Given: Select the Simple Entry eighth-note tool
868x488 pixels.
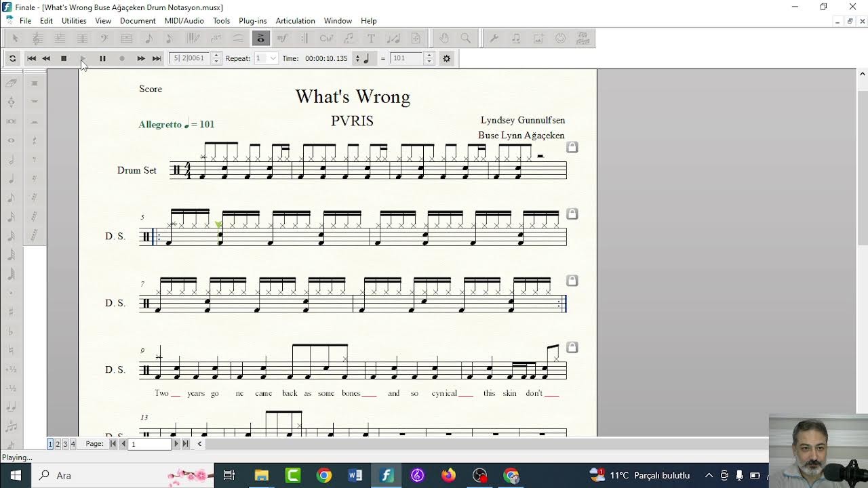Looking at the screenshot, I should [149, 39].
